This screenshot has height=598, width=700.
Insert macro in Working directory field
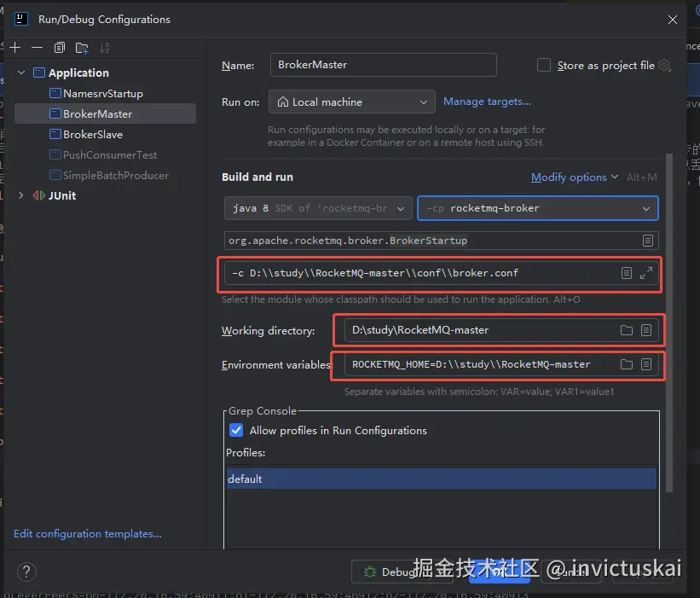pos(646,330)
